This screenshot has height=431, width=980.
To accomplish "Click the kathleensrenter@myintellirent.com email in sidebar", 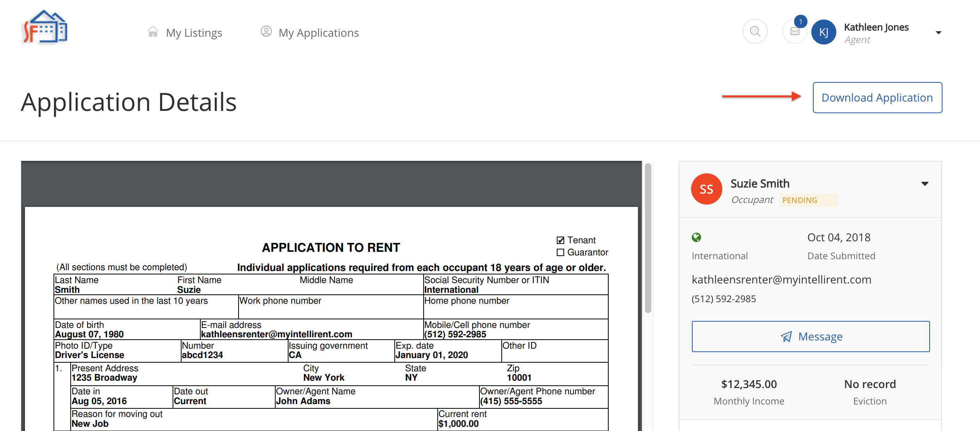I will click(781, 280).
